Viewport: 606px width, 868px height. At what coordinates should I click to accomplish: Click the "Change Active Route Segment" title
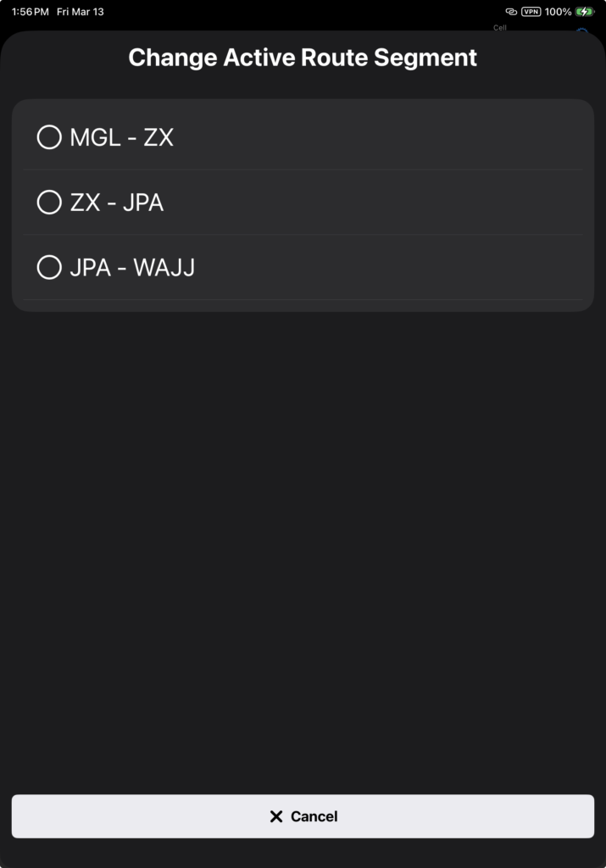pyautogui.click(x=303, y=58)
